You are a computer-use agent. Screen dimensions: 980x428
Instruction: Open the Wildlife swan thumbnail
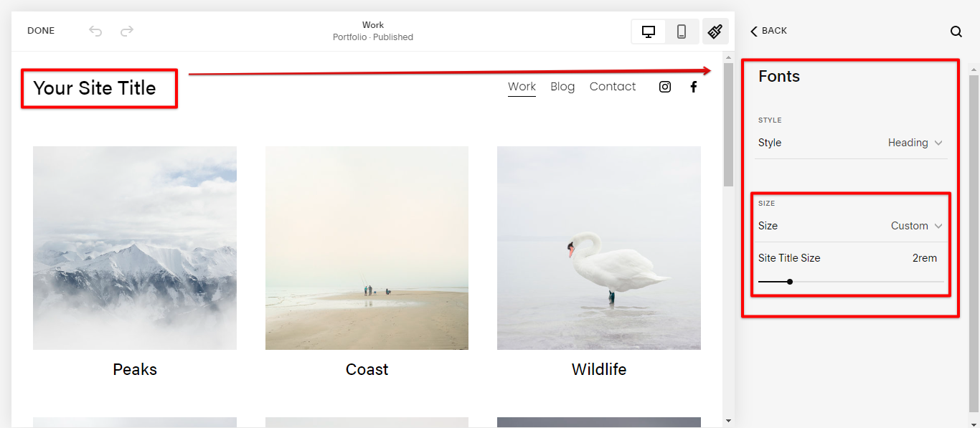coord(599,248)
